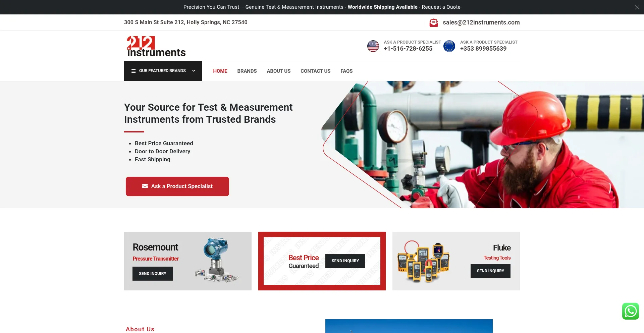Click 'Pressure Transmitter' red subtitle
Viewport: 644px width, 333px height.
pyautogui.click(x=156, y=259)
